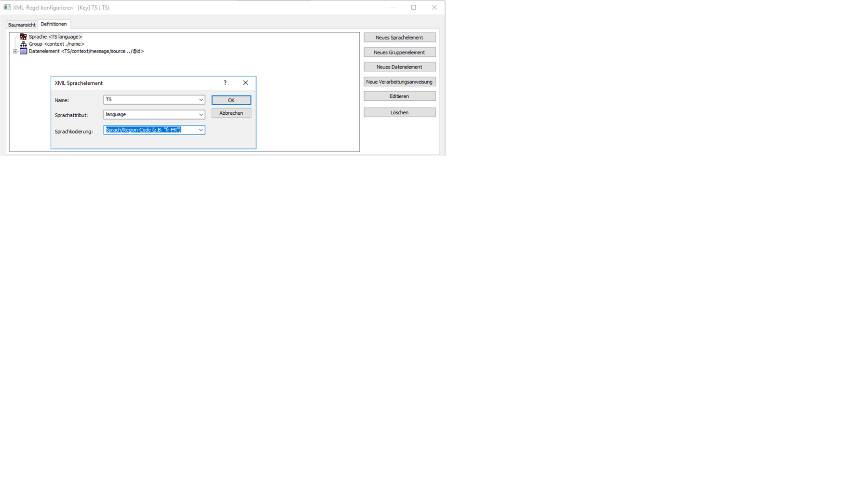
Task: Select tree row Sprache <TS language>
Action: [x=55, y=37]
